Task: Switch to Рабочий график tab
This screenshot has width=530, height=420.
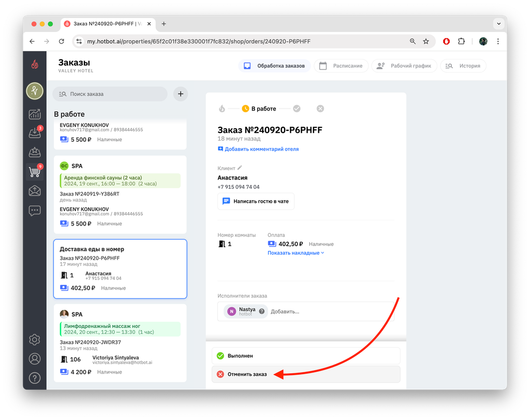Action: click(404, 66)
